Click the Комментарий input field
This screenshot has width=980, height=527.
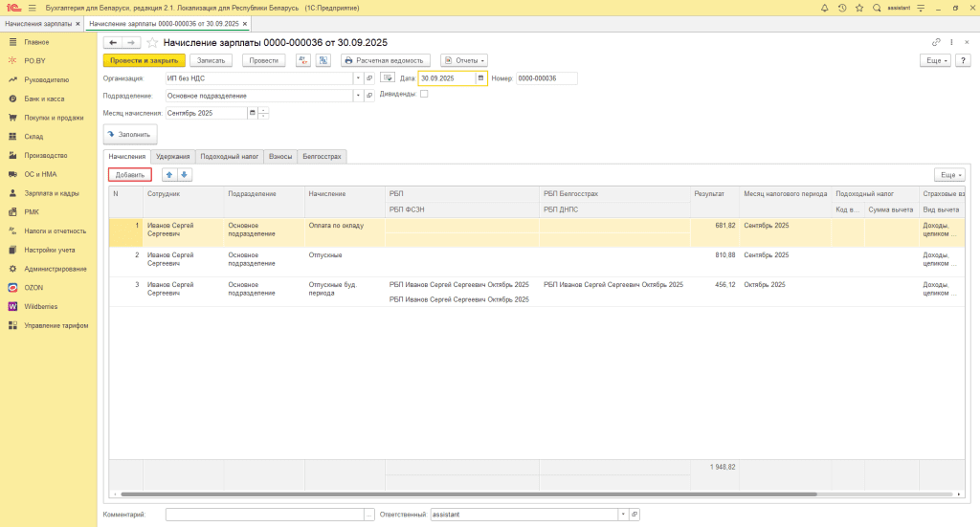[x=264, y=515]
